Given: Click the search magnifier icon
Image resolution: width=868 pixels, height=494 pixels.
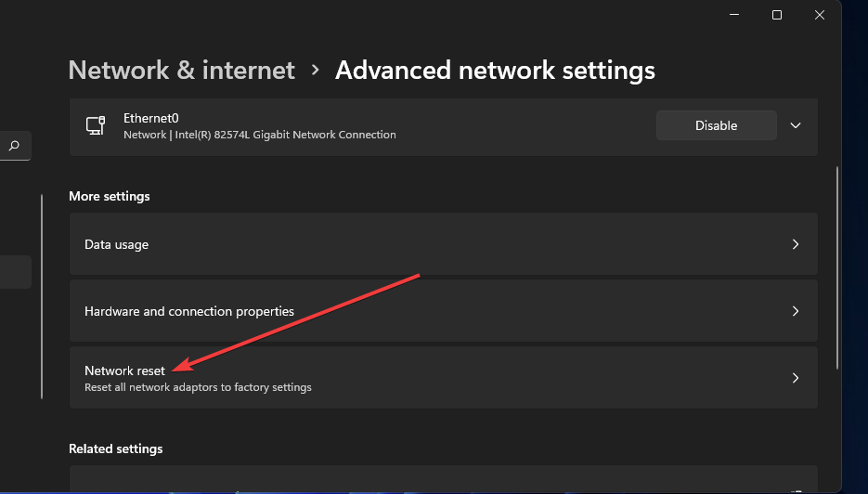Looking at the screenshot, I should pos(14,146).
